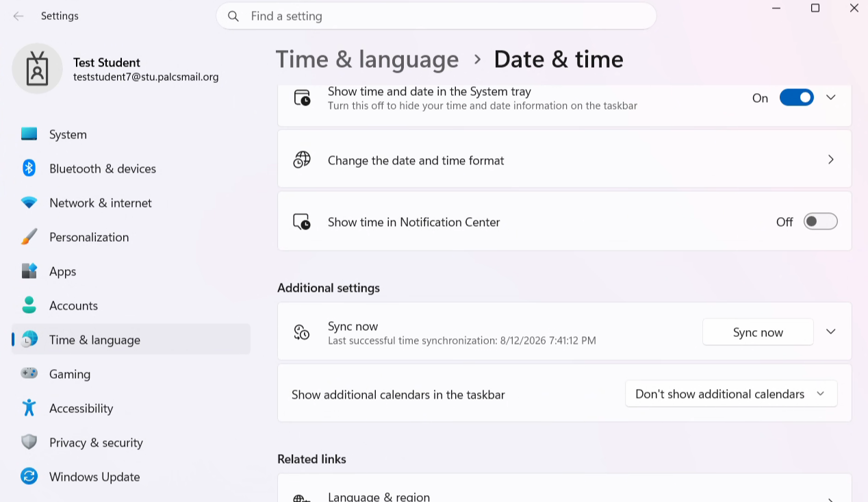Open the Accessibility figure icon
This screenshot has height=502, width=868.
pyautogui.click(x=29, y=408)
